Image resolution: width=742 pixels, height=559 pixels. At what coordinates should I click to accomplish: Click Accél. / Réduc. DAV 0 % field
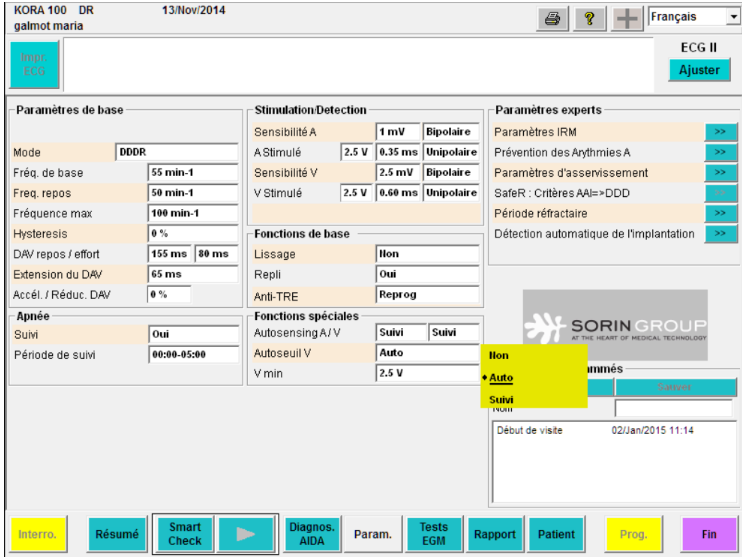coord(169,295)
